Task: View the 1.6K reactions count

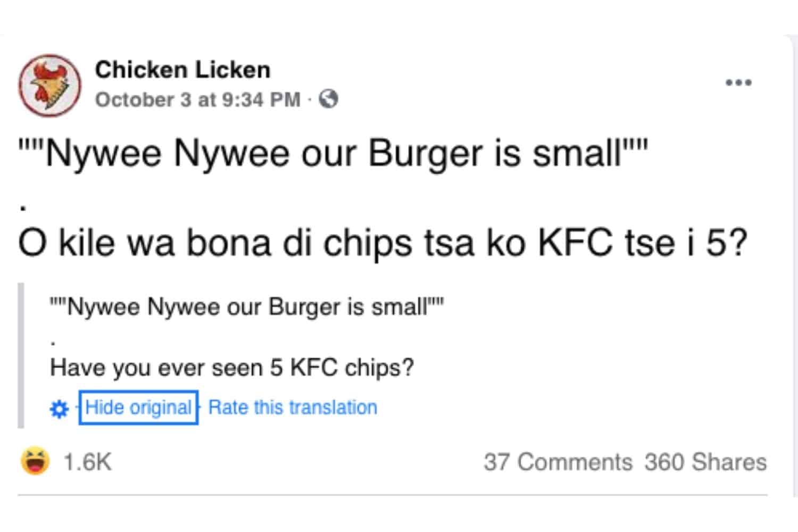Action: coord(87,462)
